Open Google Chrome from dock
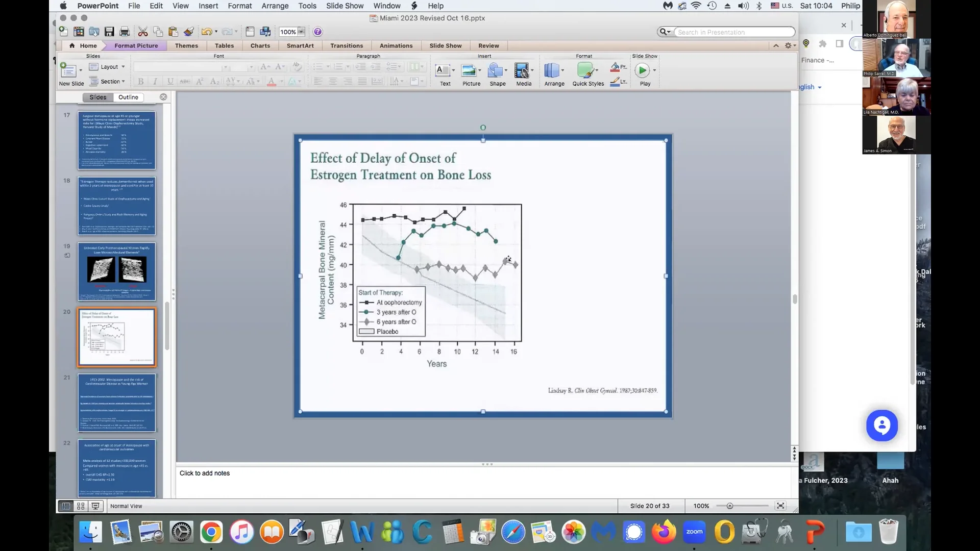 pyautogui.click(x=211, y=532)
